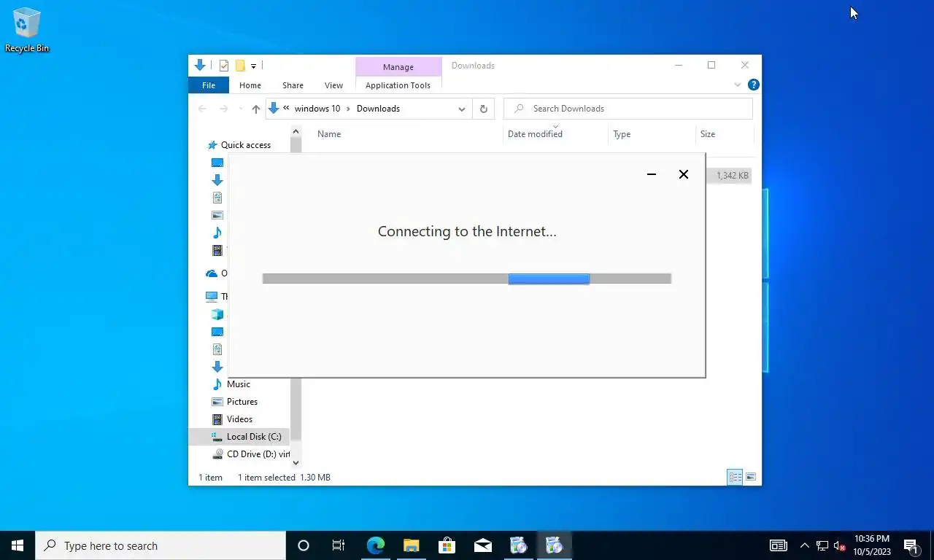Screen dimensions: 934x560
Task: Open the clock showing 10:36 PM
Action: coord(872,545)
